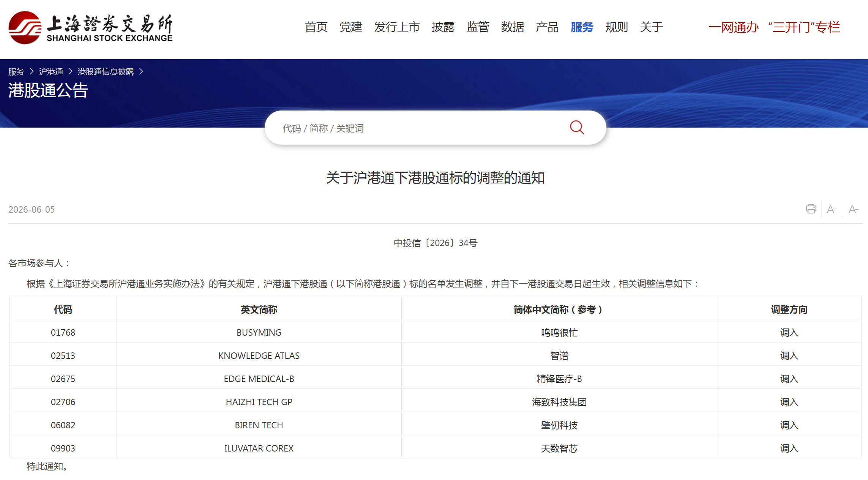The image size is (868, 480).
Task: Open the 监管 menu
Action: click(478, 27)
